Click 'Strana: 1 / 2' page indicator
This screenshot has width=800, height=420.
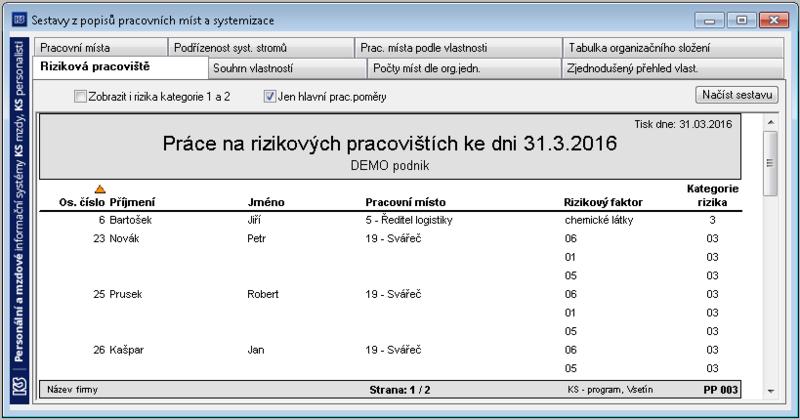pyautogui.click(x=399, y=390)
